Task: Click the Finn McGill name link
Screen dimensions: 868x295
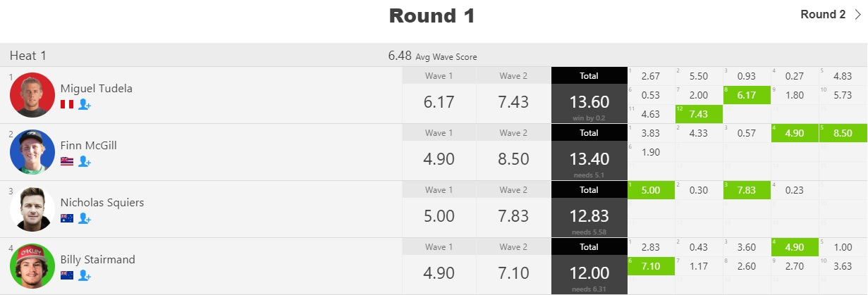Action: point(89,146)
